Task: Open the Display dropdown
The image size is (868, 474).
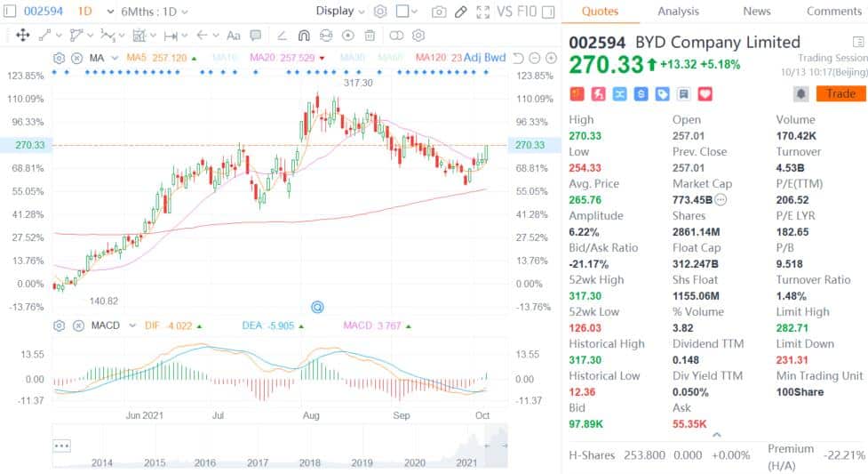Action: pos(339,12)
